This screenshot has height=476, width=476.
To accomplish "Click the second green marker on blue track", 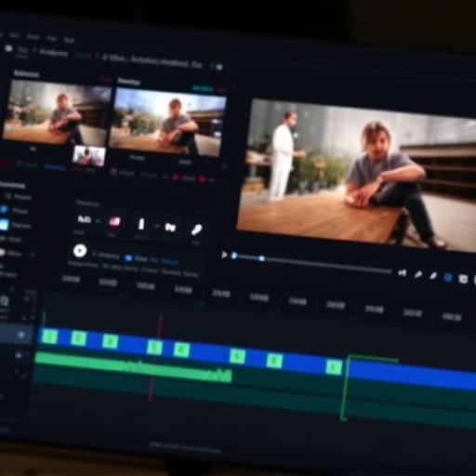I will point(78,338).
